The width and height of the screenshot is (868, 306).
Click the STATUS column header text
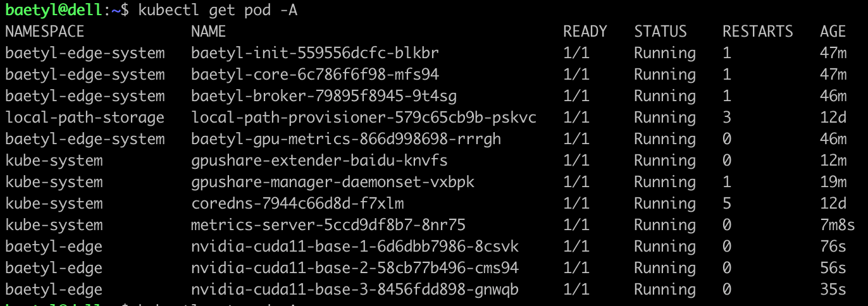click(x=660, y=32)
